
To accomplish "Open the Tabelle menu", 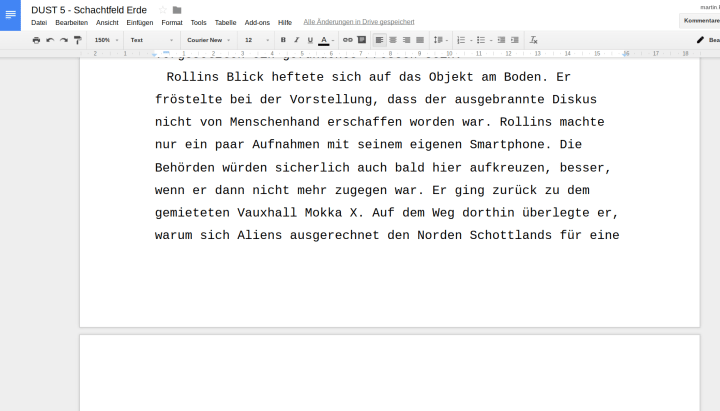I will tap(225, 23).
